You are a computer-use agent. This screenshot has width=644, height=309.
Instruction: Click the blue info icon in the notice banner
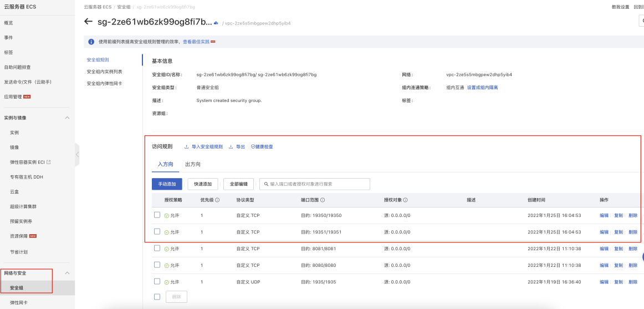(x=91, y=42)
